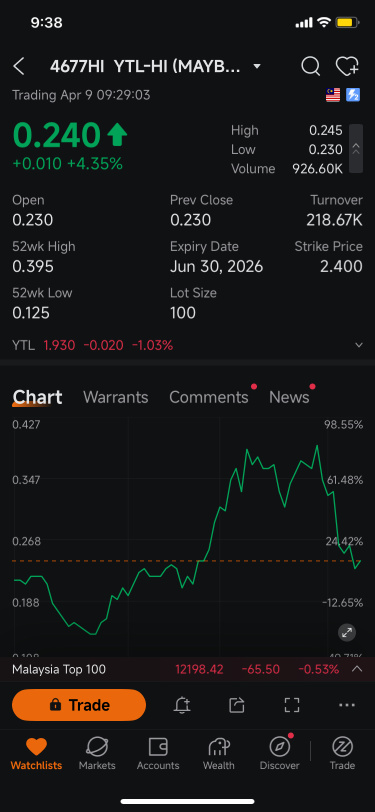Switch to the Warrants tab

coord(116,397)
